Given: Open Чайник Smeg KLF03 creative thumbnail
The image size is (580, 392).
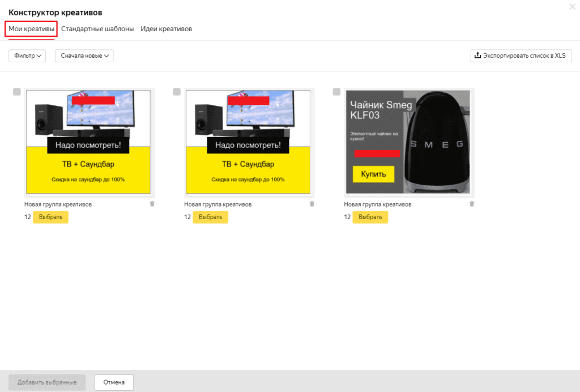Looking at the screenshot, I should (x=408, y=142).
